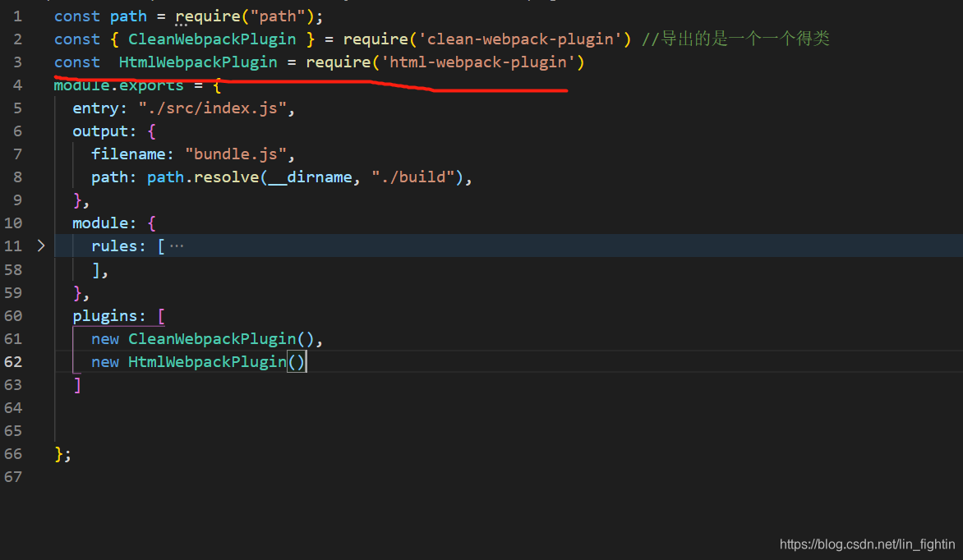The height and width of the screenshot is (560, 963).
Task: Click closing }; on line 66
Action: pyautogui.click(x=62, y=454)
